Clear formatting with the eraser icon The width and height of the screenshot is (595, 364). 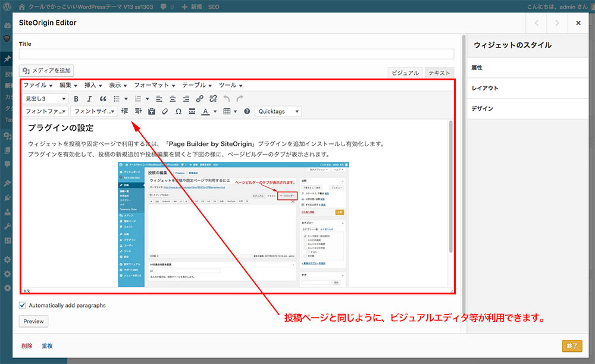[x=165, y=111]
